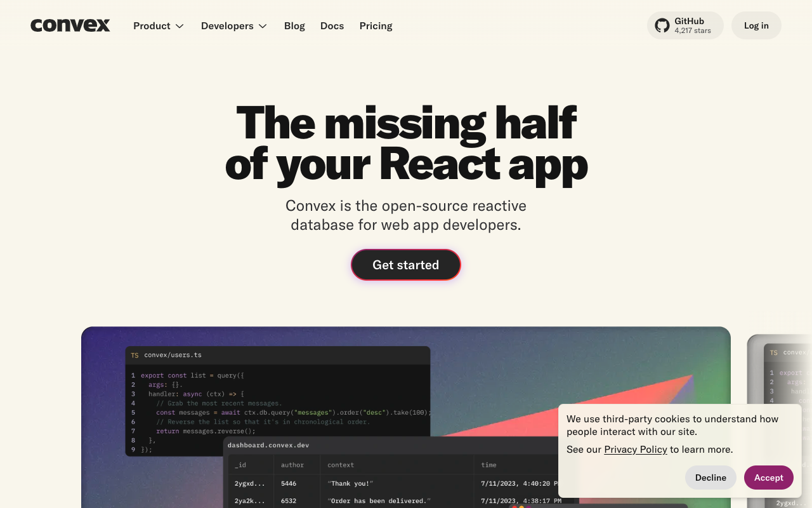The width and height of the screenshot is (812, 508).
Task: Click the "Thank you!" context cell
Action: (x=350, y=483)
